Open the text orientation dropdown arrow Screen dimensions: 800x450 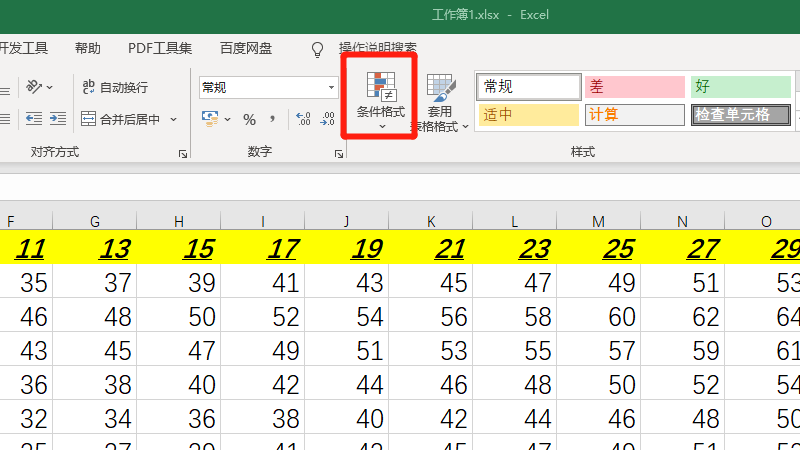click(x=51, y=88)
